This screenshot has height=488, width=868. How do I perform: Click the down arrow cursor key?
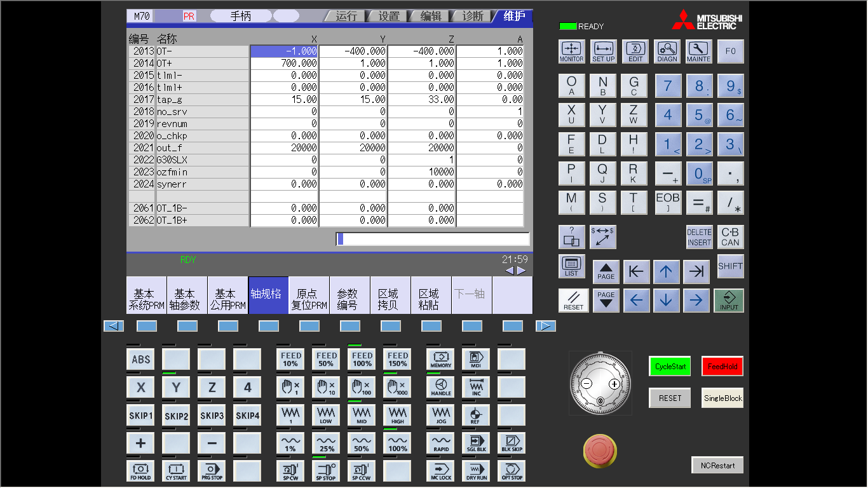tap(666, 301)
